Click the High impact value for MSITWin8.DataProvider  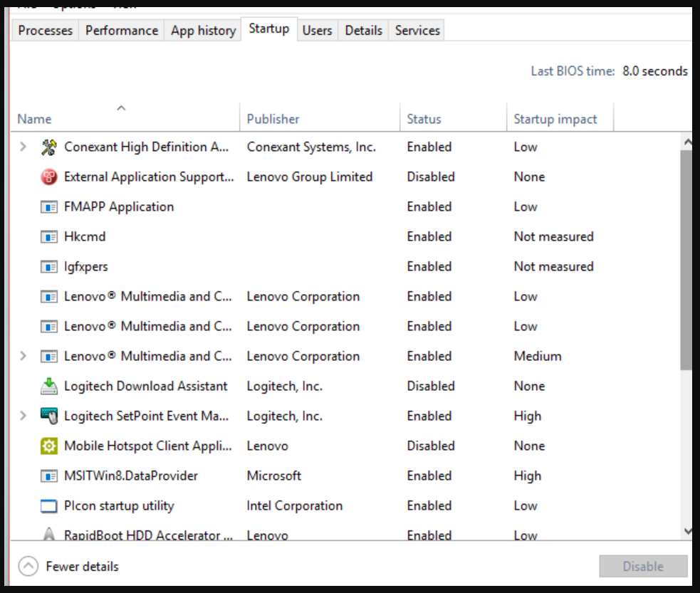click(527, 476)
